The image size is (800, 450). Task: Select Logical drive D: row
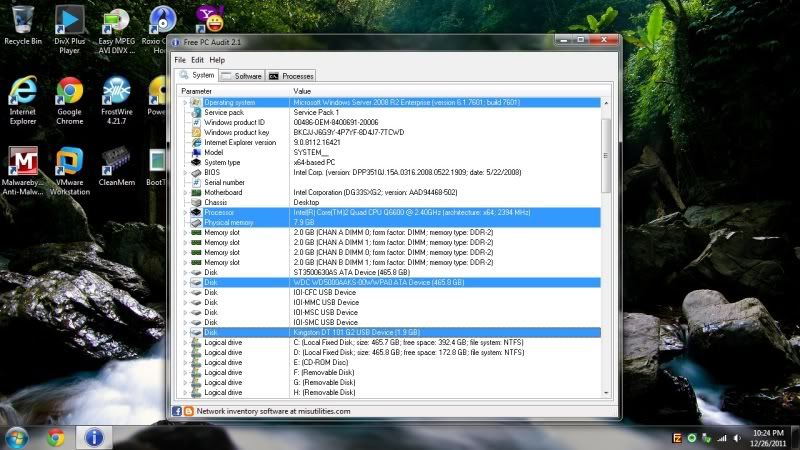pyautogui.click(x=391, y=353)
